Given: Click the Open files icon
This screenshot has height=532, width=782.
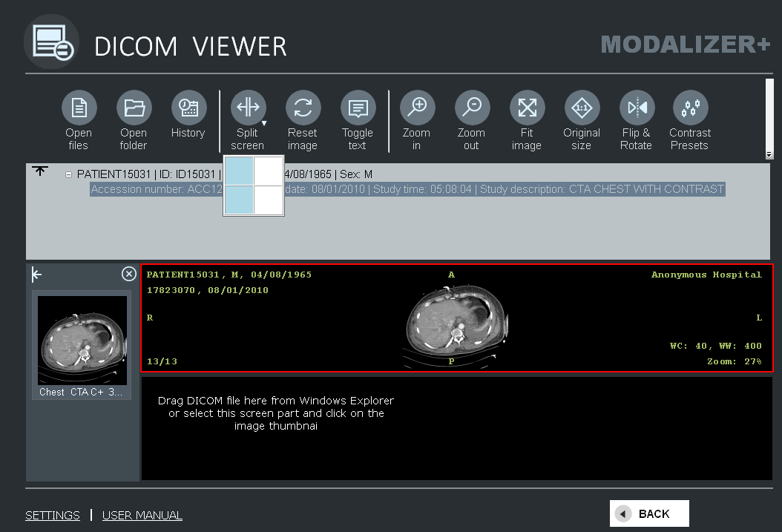Looking at the screenshot, I should (x=79, y=108).
